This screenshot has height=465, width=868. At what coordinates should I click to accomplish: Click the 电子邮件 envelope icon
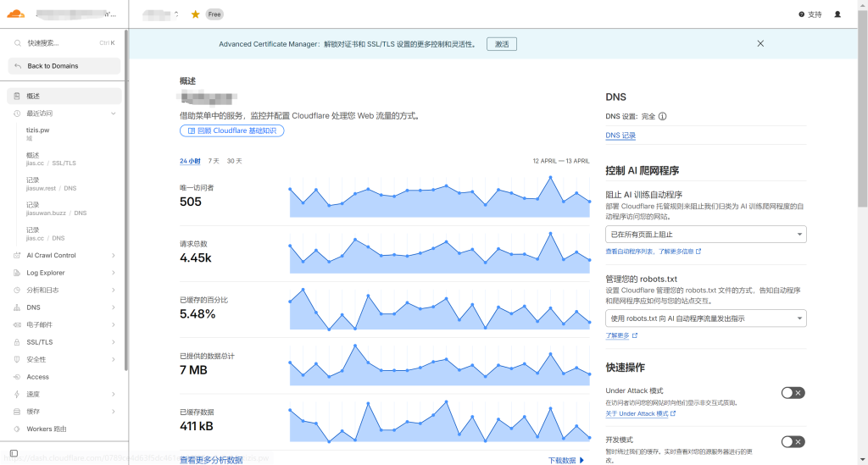click(x=17, y=324)
